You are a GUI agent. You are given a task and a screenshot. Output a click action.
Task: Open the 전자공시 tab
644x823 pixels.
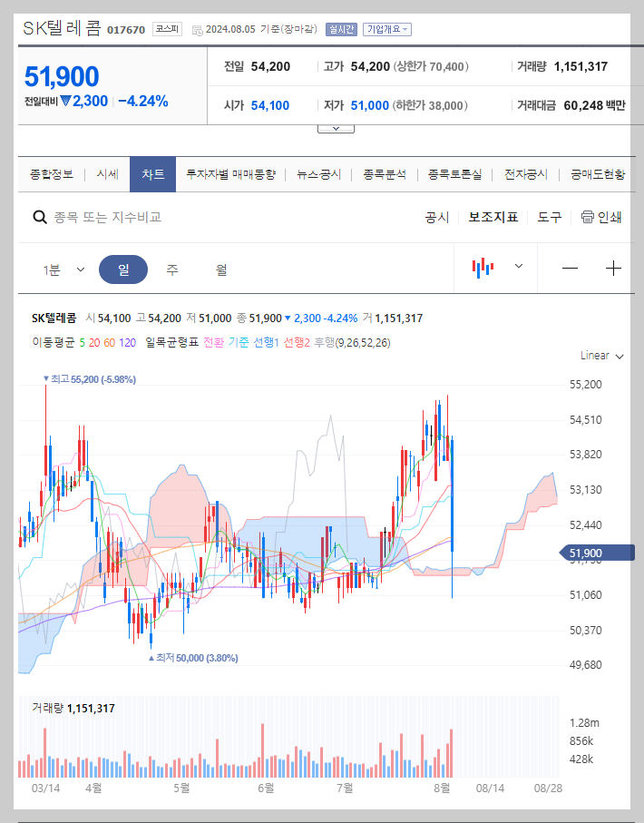point(526,174)
